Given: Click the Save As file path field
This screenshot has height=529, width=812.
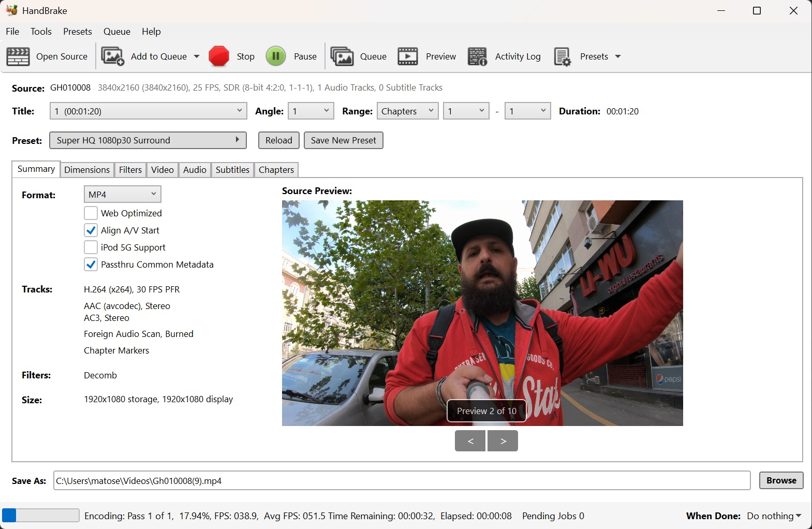Looking at the screenshot, I should click(401, 481).
